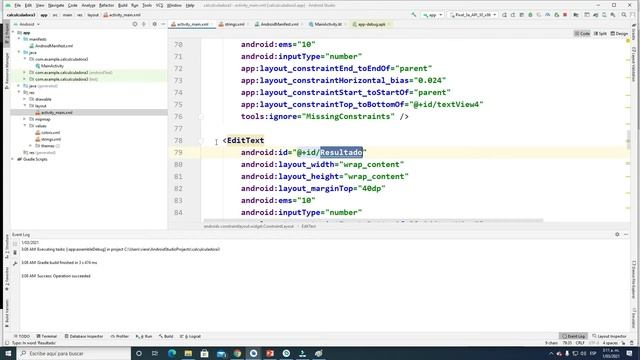Toggle the Event Log tool window button
Image resolution: width=640 pixels, height=360 pixels.
coord(573,336)
